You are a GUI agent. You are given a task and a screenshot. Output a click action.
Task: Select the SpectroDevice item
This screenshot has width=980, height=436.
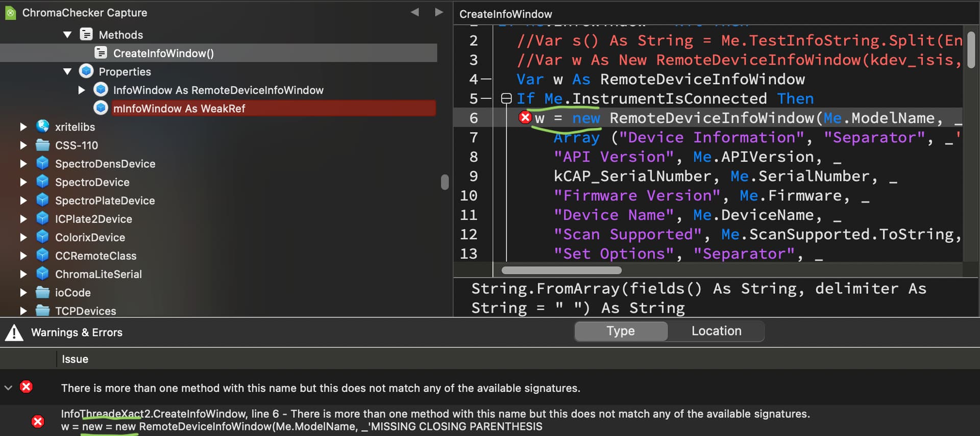pos(92,182)
